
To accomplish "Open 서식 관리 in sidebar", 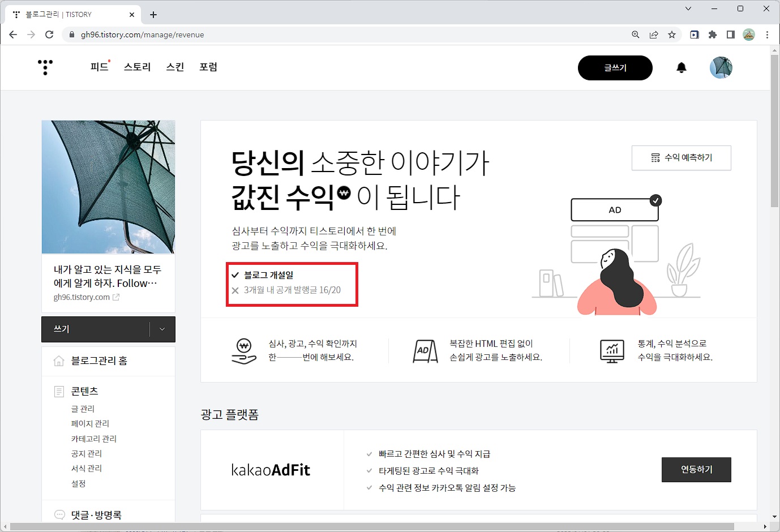I will pos(87,468).
